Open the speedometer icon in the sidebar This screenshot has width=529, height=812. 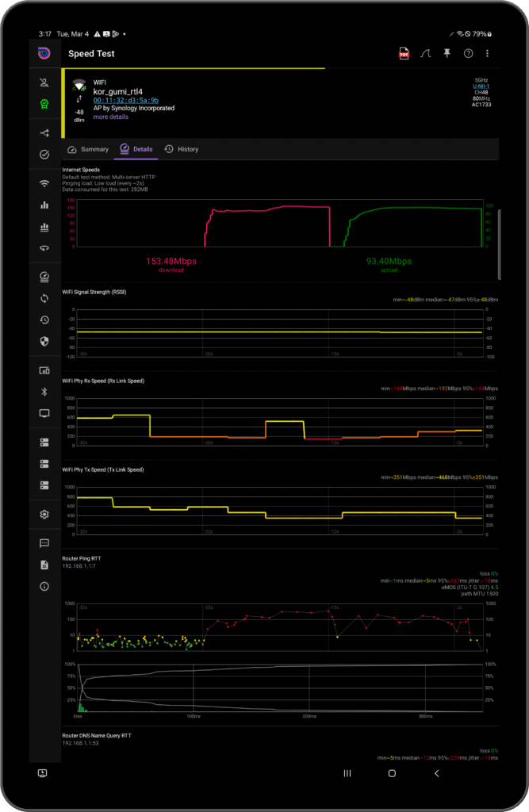44,277
